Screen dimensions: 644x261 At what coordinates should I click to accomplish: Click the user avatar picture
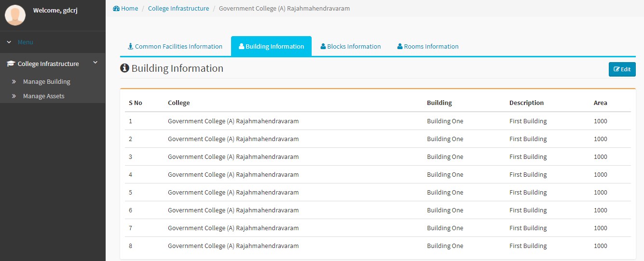(15, 15)
